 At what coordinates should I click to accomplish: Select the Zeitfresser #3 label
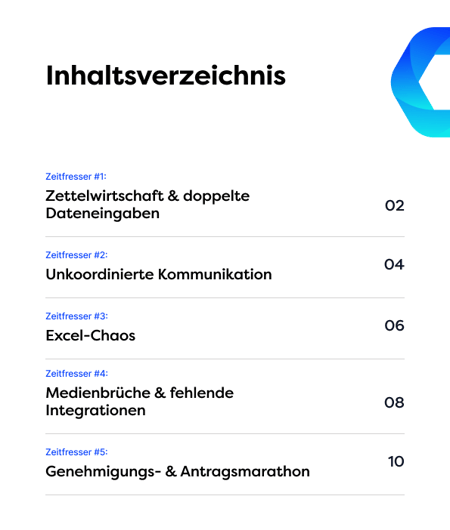point(77,316)
